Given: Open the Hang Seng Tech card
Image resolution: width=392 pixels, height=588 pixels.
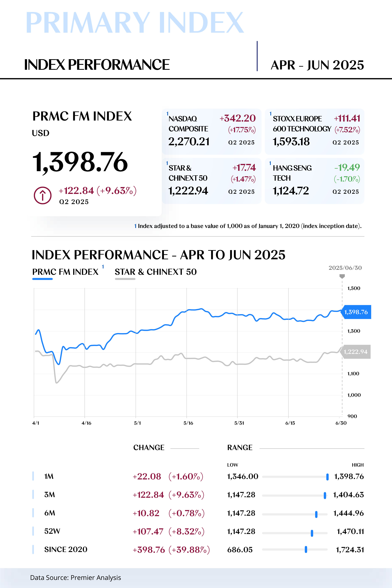Looking at the screenshot, I should pos(314,180).
